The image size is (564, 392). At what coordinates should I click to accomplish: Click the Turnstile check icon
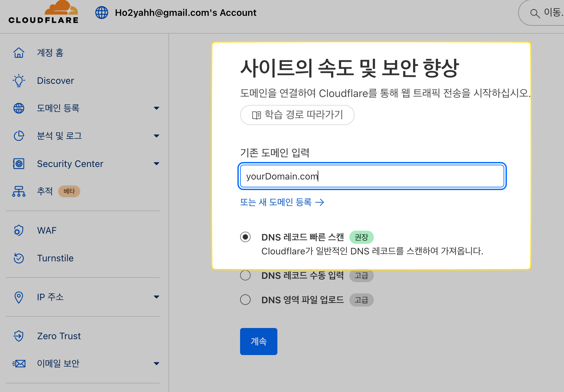[19, 258]
